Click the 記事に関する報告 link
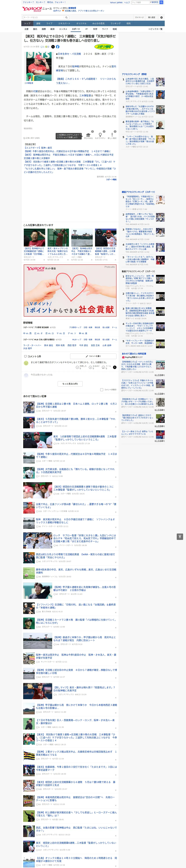Image resolution: width=186 pixels, height=868 pixels. click(x=32, y=138)
